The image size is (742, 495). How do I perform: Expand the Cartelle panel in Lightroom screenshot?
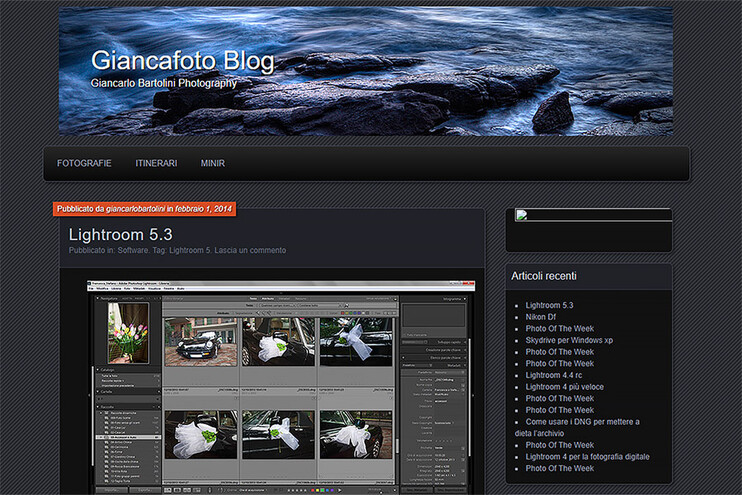[x=98, y=392]
